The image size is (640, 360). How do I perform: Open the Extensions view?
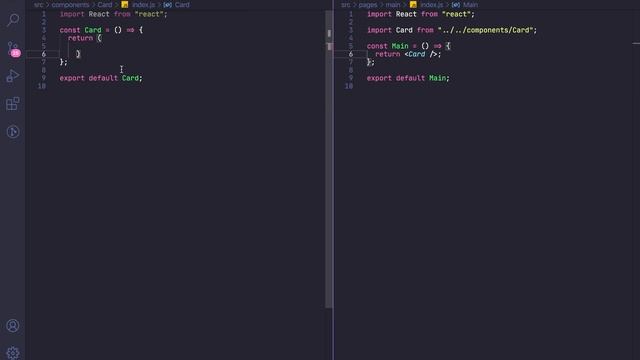pos(13,104)
